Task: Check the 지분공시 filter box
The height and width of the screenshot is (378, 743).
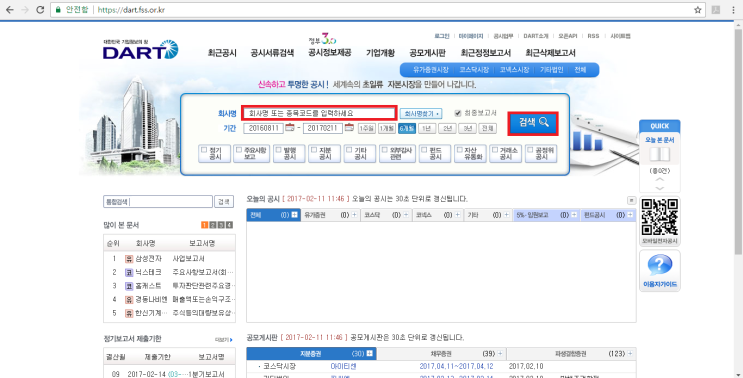Action: click(x=314, y=150)
